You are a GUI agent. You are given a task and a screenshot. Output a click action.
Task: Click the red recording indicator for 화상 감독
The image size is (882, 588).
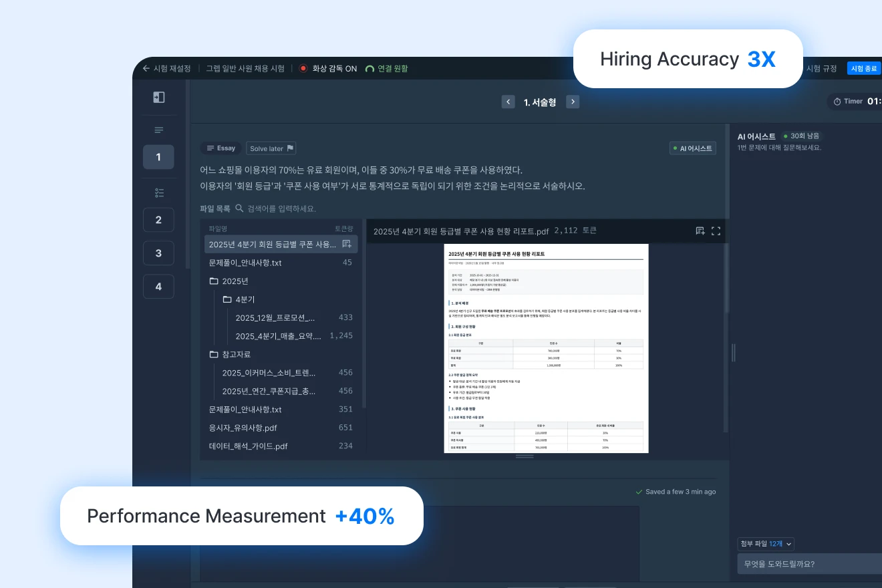click(x=303, y=68)
